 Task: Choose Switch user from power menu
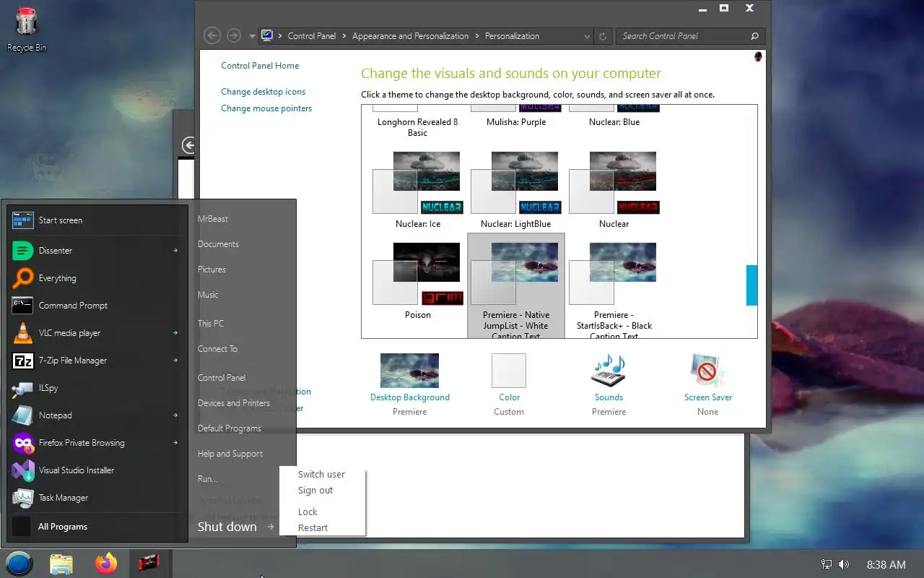point(321,475)
